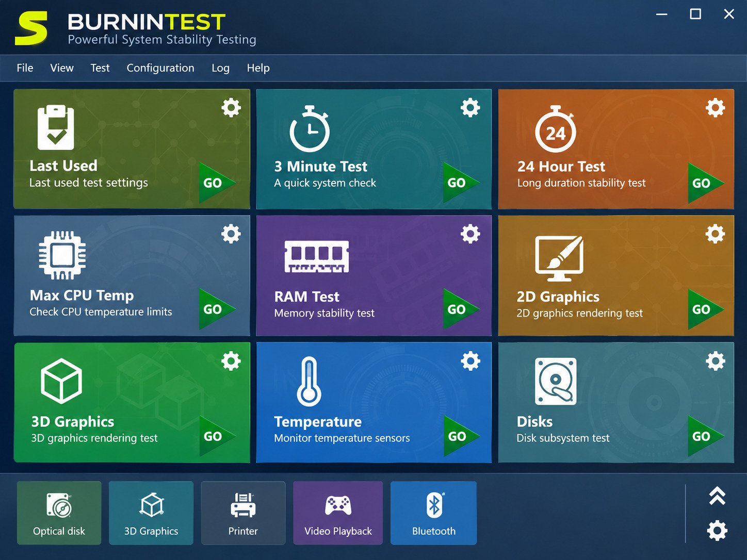Open Disks tile gear settings
747x560 pixels.
715,361
